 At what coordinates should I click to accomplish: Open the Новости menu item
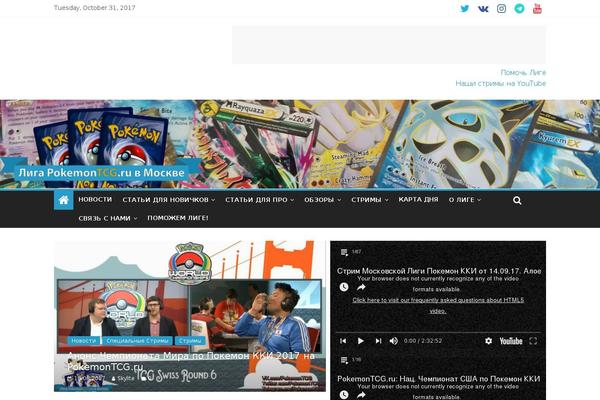tap(95, 199)
